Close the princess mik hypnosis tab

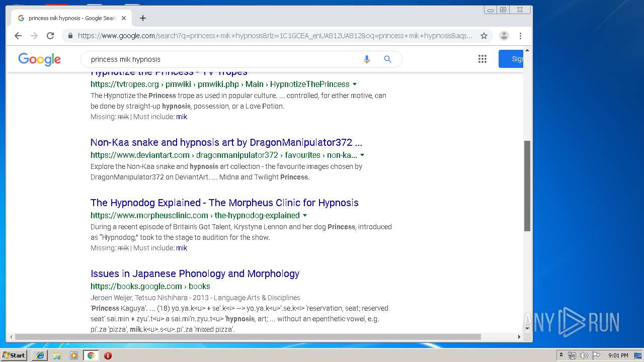point(124,18)
